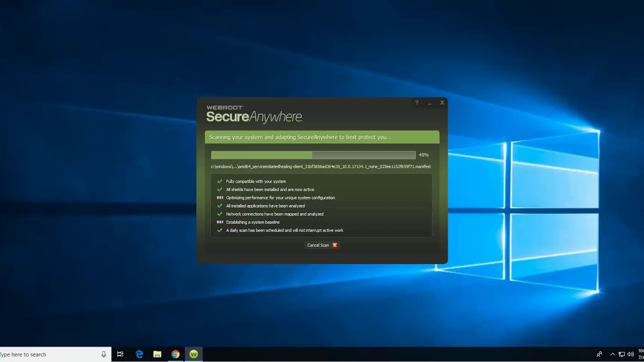Open the taskbar clock and date

click(640, 354)
